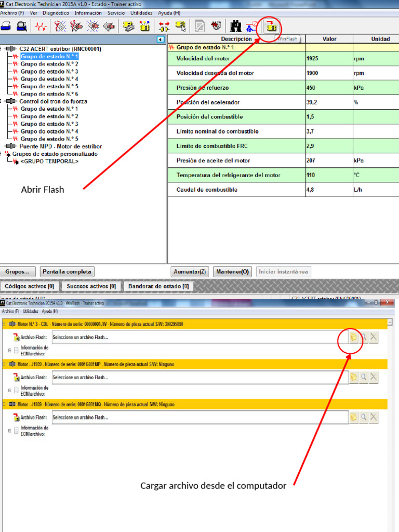399x532 pixels.
Task: Open the Ver menu
Action: pyautogui.click(x=34, y=13)
